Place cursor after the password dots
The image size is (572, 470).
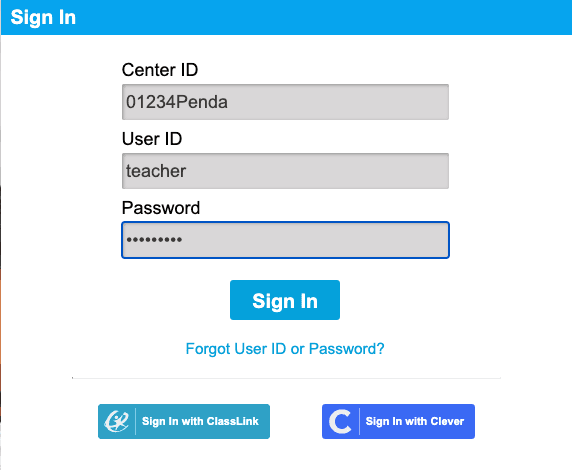(x=183, y=240)
